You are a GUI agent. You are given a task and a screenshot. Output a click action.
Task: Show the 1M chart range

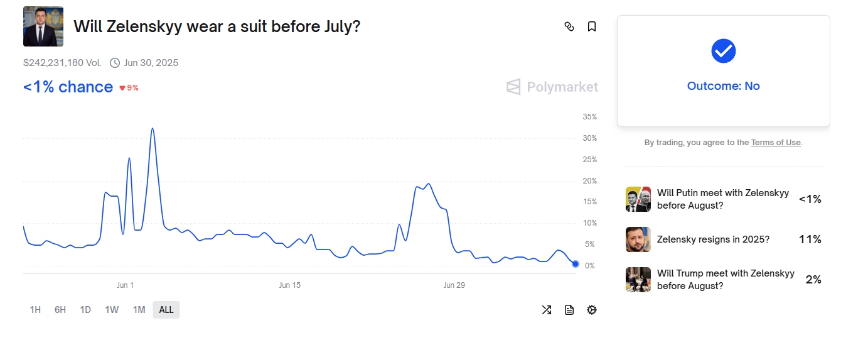(x=139, y=310)
